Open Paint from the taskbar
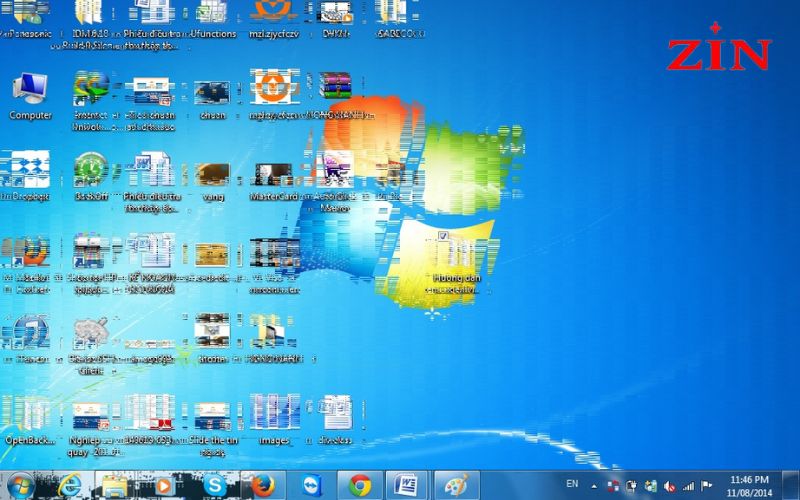 455,485
